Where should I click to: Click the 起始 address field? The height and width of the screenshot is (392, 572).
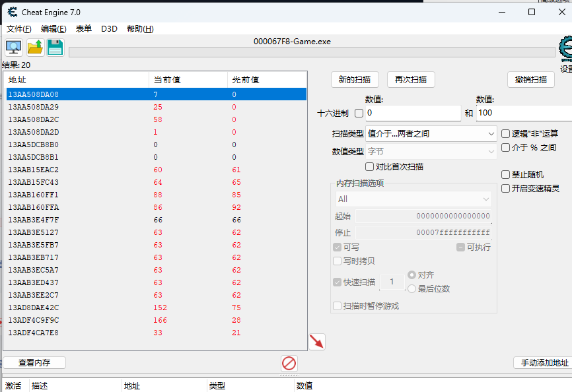[x=423, y=216]
